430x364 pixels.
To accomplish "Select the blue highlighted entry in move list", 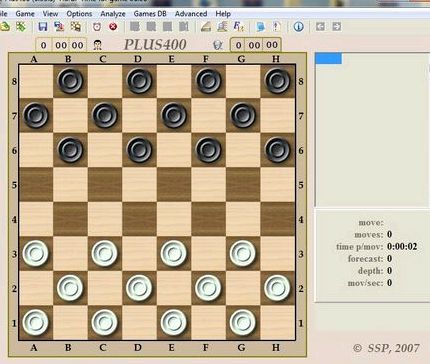I will click(x=328, y=58).
